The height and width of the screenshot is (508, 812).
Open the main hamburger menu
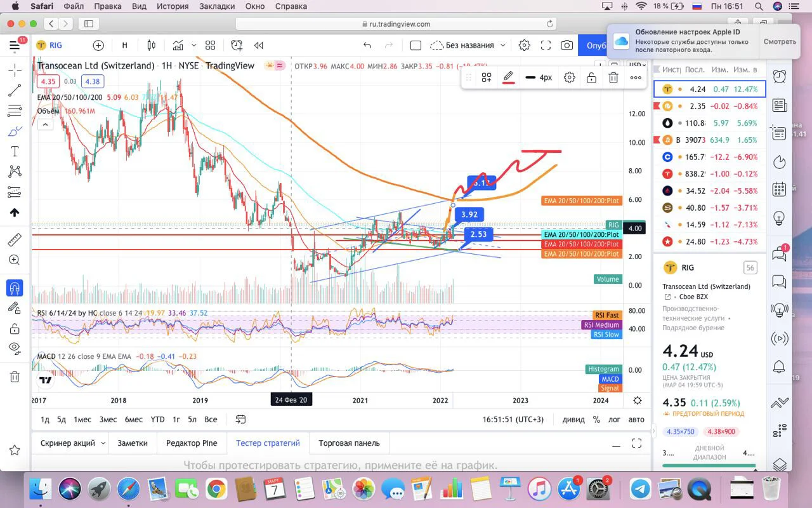pyautogui.click(x=15, y=45)
